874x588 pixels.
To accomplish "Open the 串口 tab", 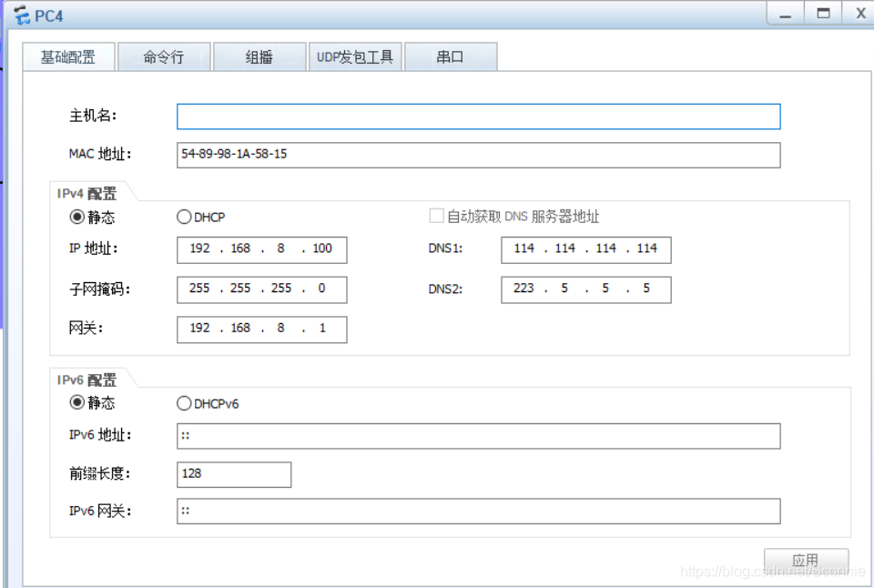I will tap(451, 56).
